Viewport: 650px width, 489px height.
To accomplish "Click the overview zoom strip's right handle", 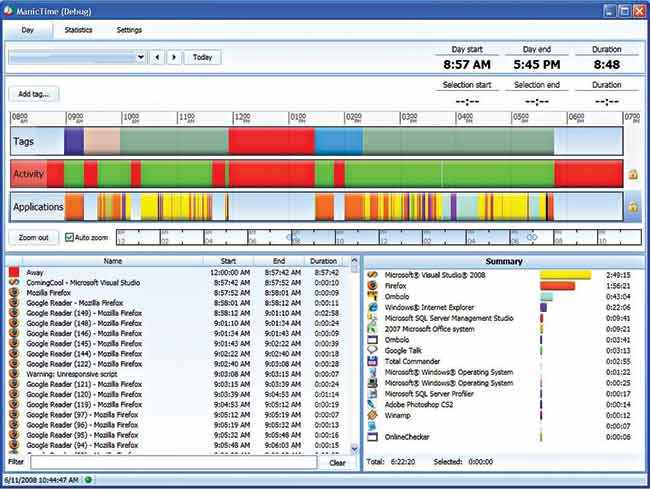I will click(531, 237).
